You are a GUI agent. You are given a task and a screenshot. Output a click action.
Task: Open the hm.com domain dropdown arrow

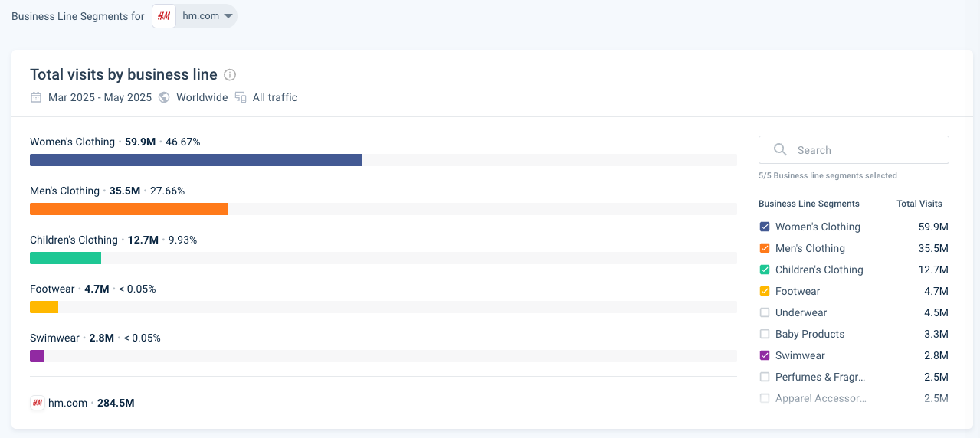coord(228,16)
